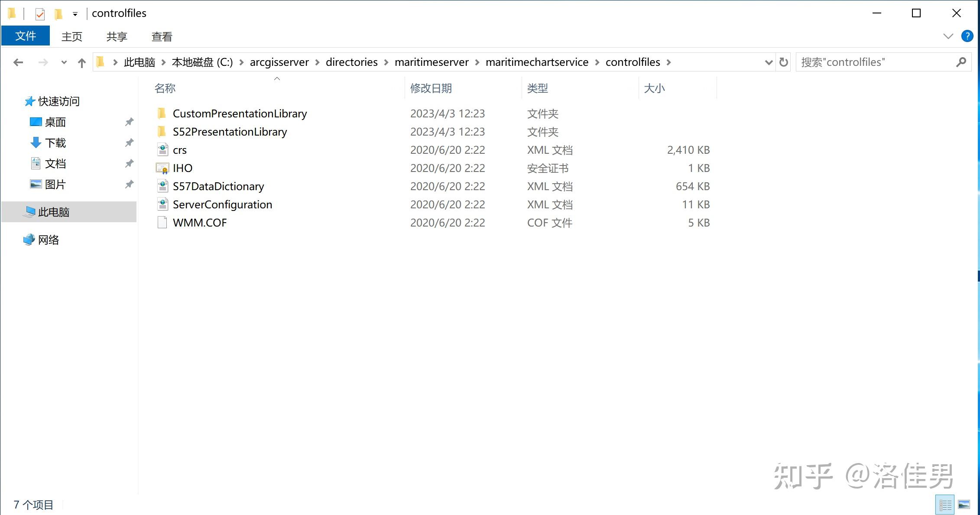Switch to the 查看 ribbon tab
980x515 pixels.
tap(161, 36)
